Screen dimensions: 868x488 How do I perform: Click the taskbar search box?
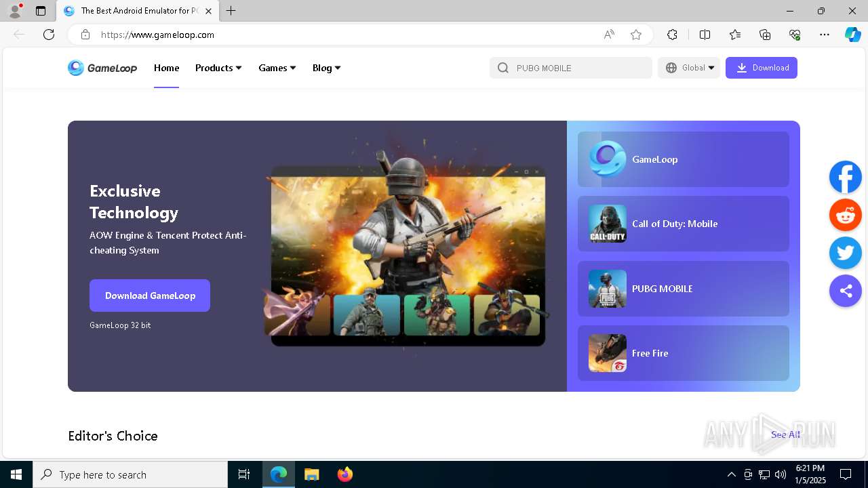pyautogui.click(x=130, y=474)
